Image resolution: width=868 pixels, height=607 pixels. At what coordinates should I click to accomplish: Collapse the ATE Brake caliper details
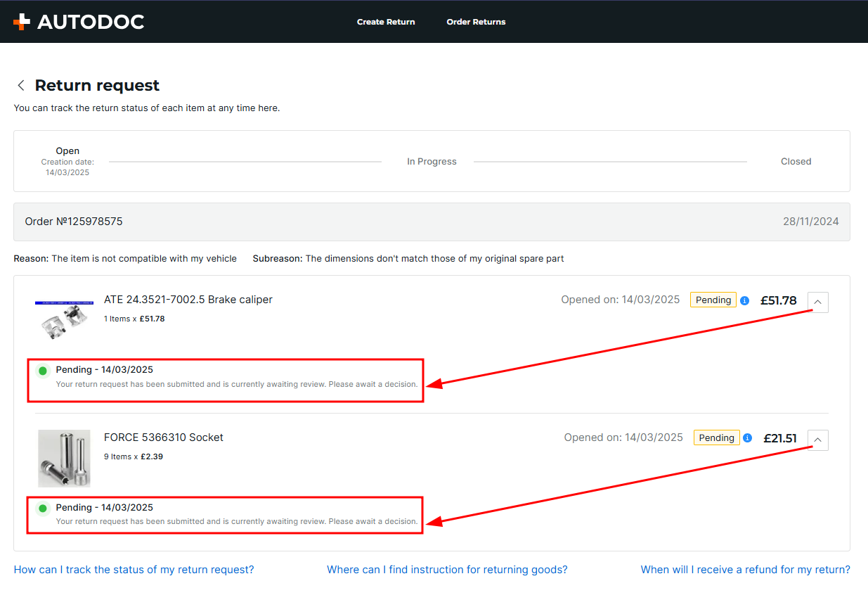coord(818,302)
